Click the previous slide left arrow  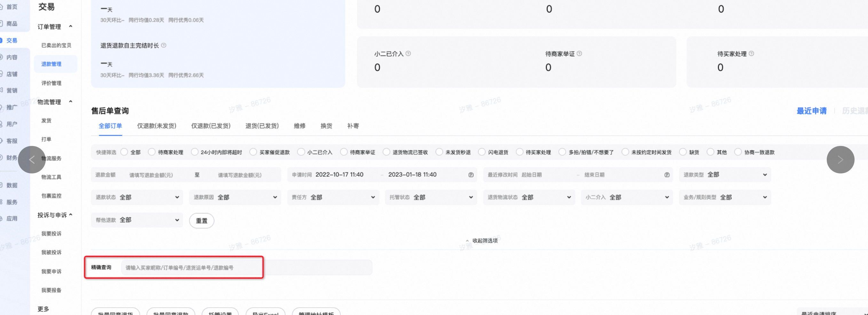32,159
